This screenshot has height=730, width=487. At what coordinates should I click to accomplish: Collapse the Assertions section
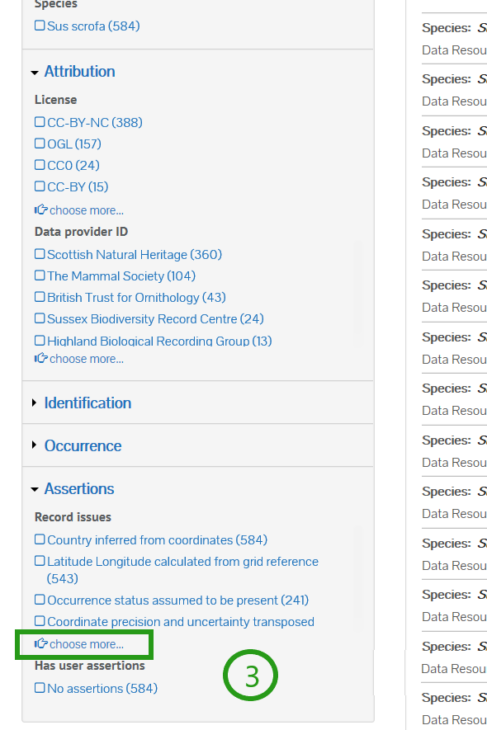point(79,488)
